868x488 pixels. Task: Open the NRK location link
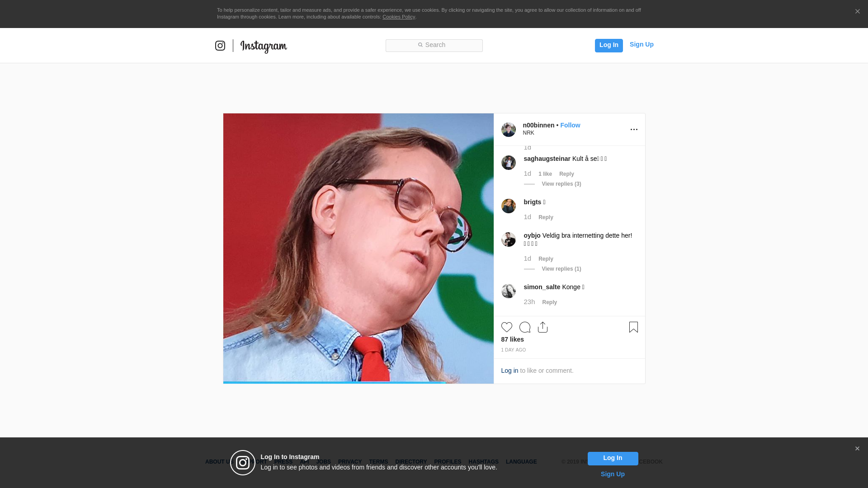528,133
